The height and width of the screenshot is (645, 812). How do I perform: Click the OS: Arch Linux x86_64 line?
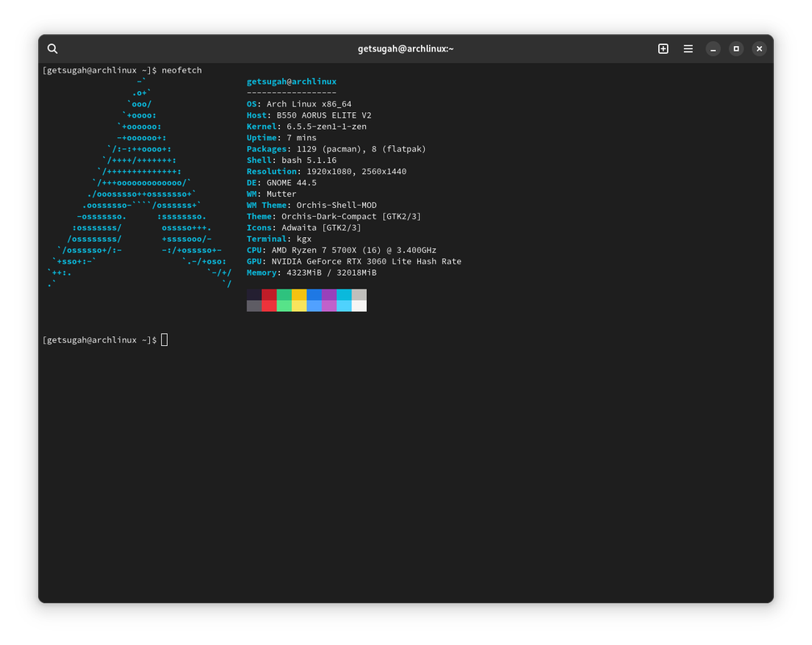pyautogui.click(x=299, y=104)
